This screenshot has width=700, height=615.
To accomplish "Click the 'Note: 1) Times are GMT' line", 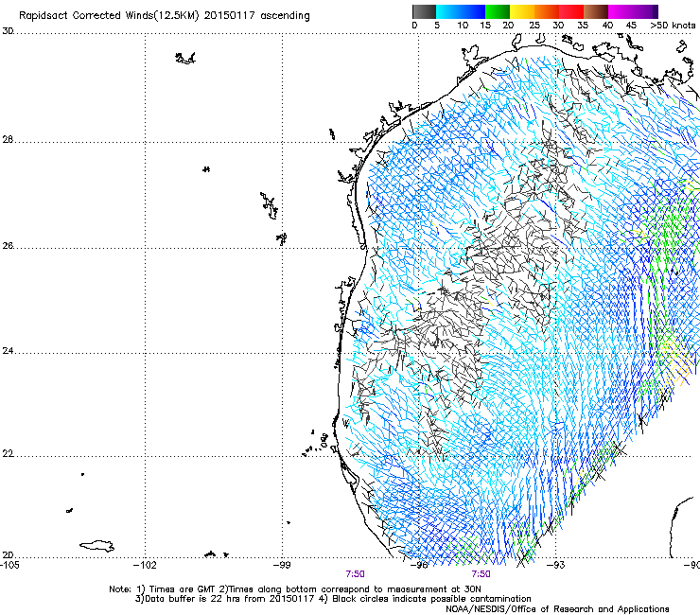I will 294,589.
